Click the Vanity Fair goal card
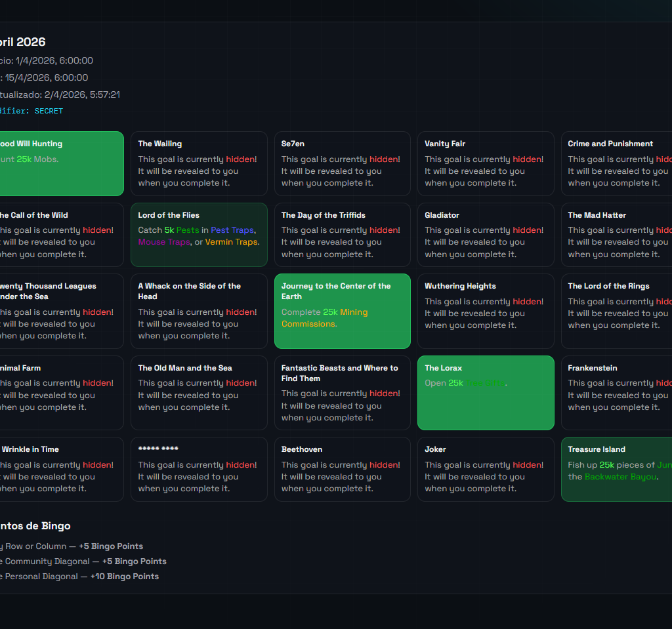The width and height of the screenshot is (672, 629). pos(486,163)
